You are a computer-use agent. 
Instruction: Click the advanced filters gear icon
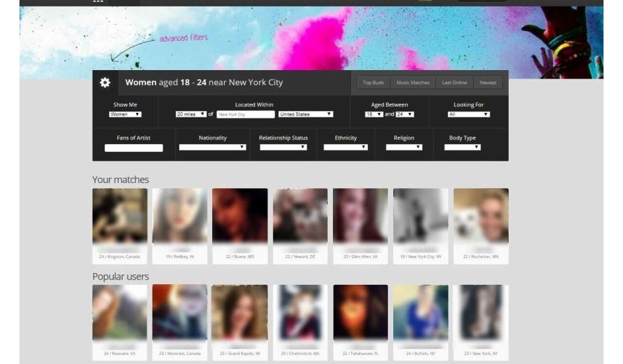click(x=104, y=82)
